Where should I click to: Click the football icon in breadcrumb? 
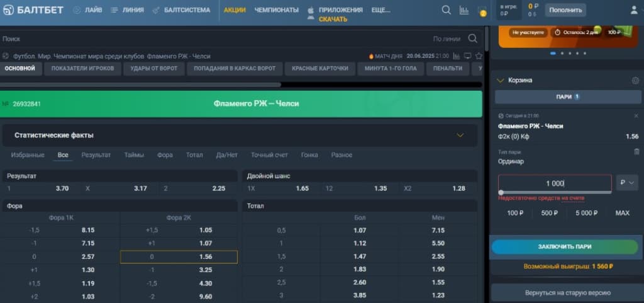(5, 56)
